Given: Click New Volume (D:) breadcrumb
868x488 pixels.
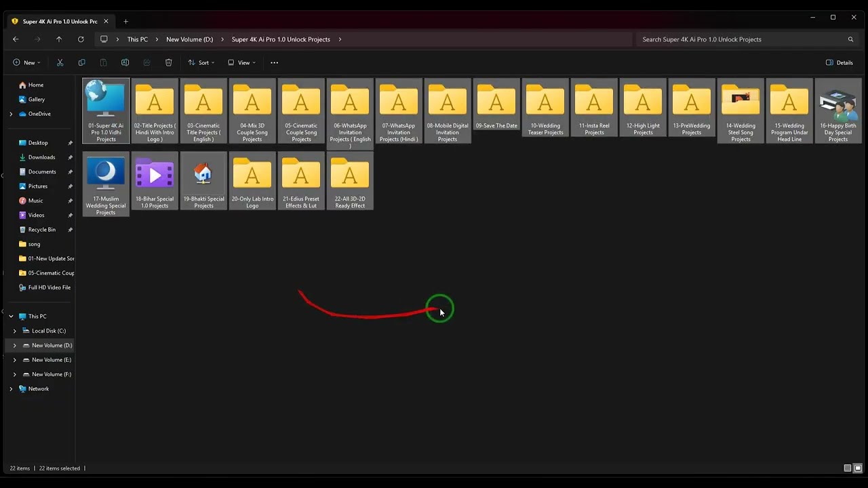Looking at the screenshot, I should [x=190, y=39].
